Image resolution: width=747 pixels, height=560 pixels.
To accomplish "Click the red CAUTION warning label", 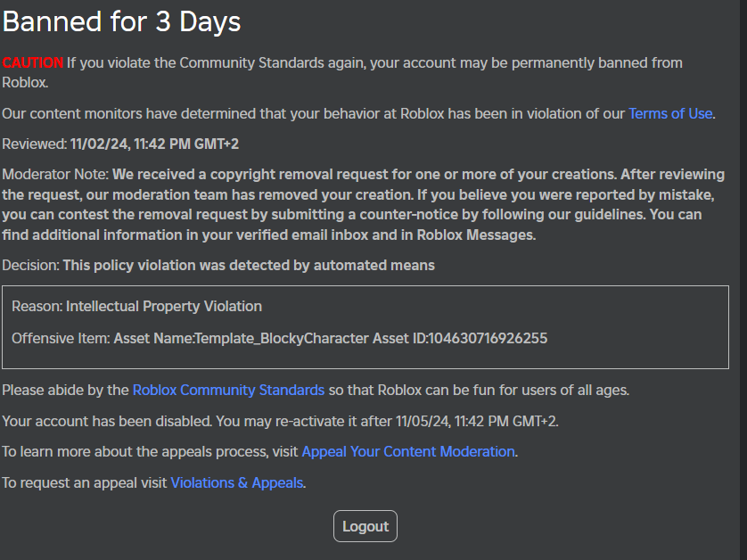I will click(33, 62).
